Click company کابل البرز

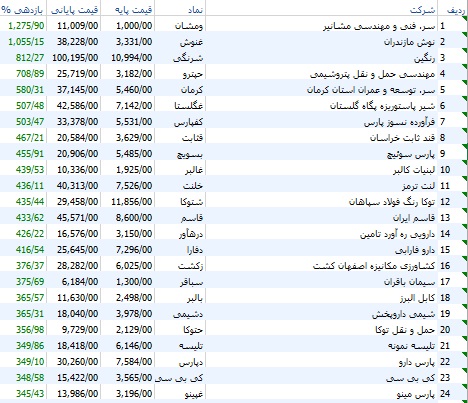point(418,298)
